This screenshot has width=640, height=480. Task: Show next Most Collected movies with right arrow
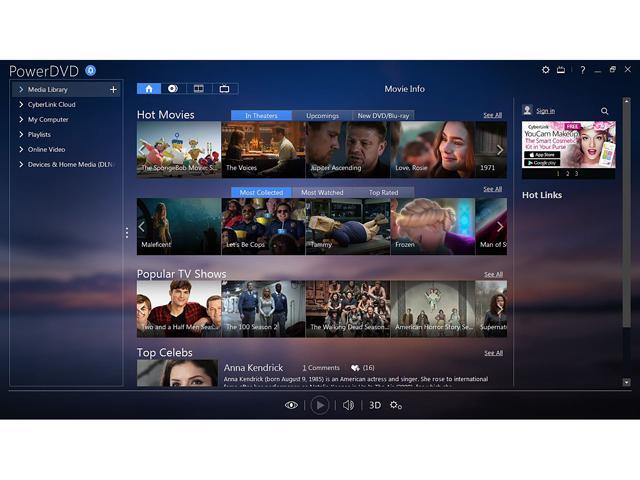tap(500, 227)
